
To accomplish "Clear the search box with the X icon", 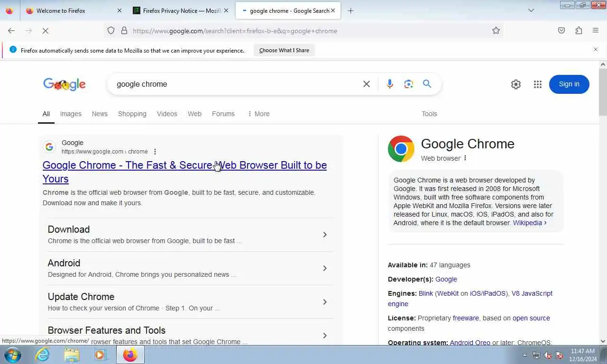I will click(x=367, y=84).
